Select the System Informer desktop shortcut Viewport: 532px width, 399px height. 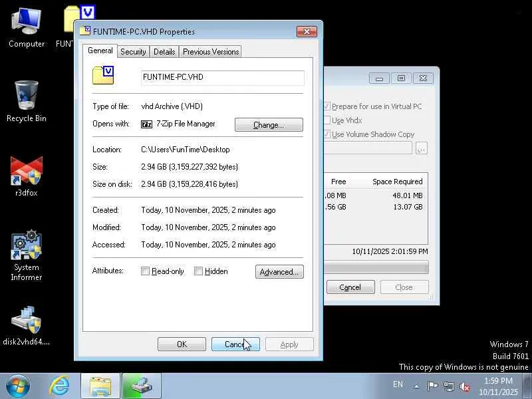(27, 255)
